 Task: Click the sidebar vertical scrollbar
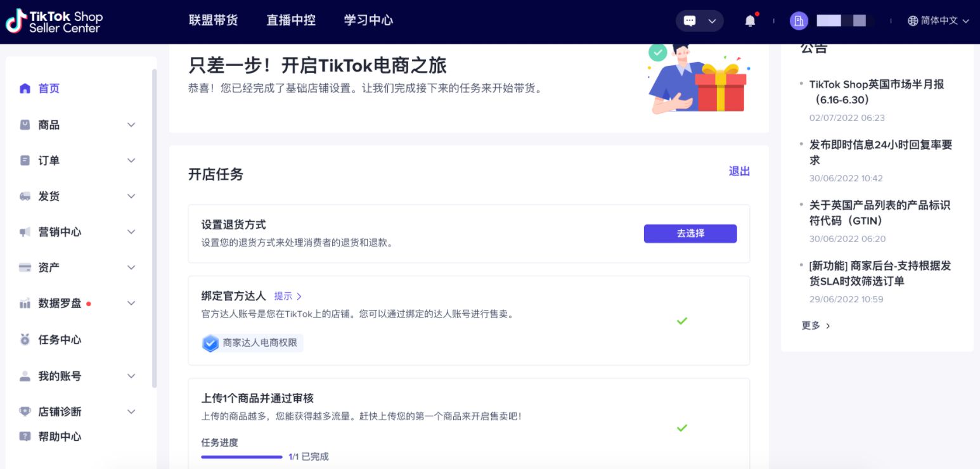pos(154,228)
